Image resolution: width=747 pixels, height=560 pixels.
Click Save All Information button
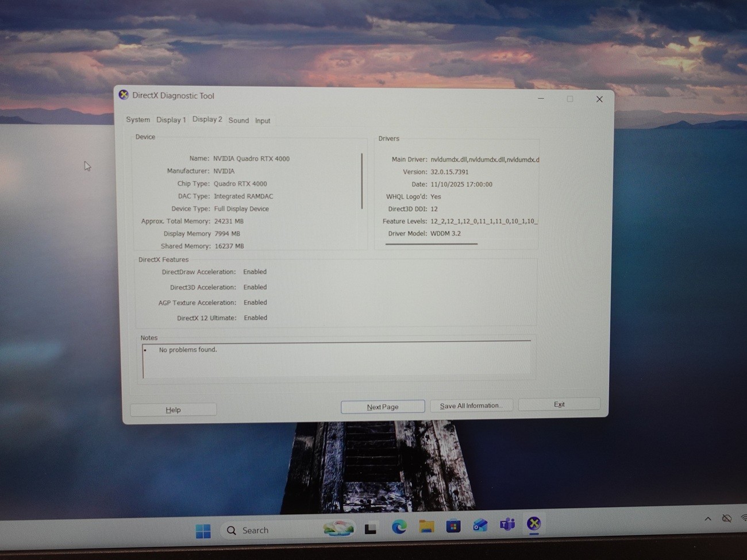pos(471,405)
